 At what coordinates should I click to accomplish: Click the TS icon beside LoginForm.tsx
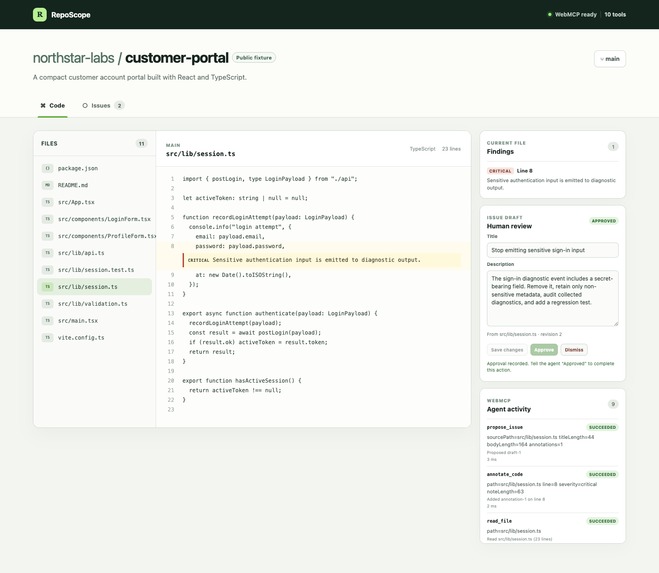click(x=47, y=219)
